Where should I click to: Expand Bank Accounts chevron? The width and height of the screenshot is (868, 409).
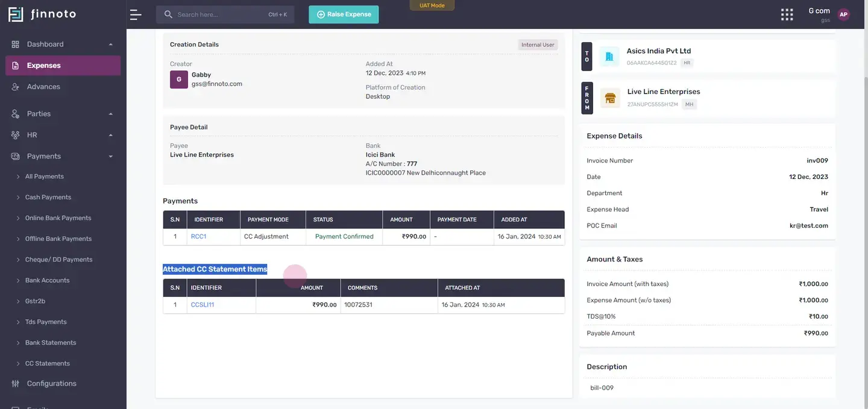[x=18, y=281]
